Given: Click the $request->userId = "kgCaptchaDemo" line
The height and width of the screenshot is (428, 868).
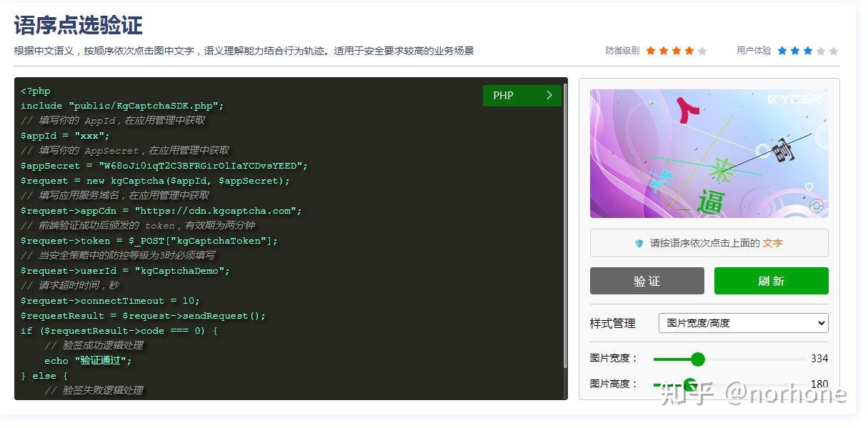Looking at the screenshot, I should [x=125, y=271].
